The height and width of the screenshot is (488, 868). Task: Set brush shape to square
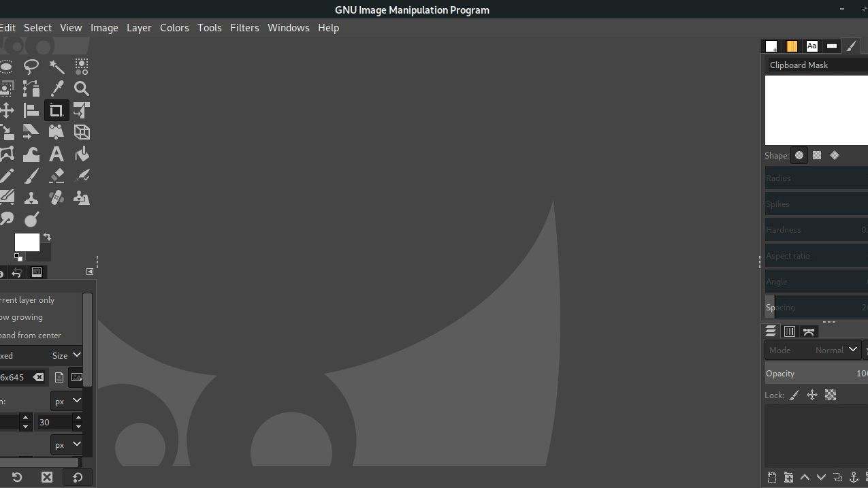(x=817, y=155)
